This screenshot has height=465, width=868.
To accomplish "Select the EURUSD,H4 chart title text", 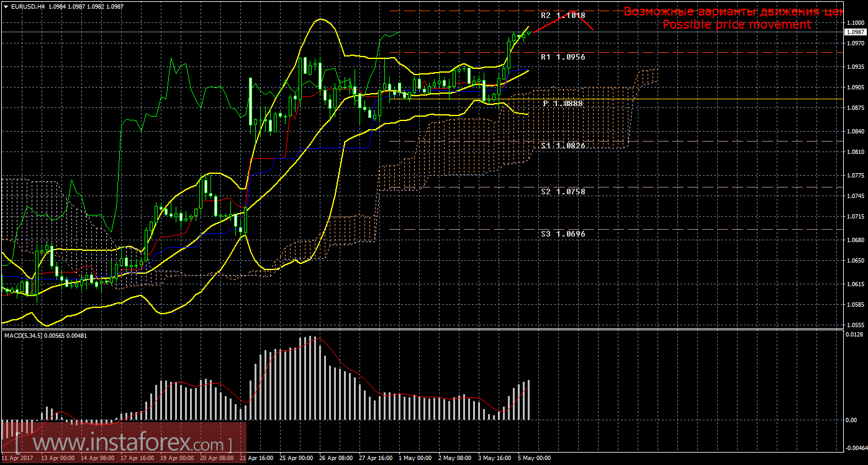I will click(27, 6).
